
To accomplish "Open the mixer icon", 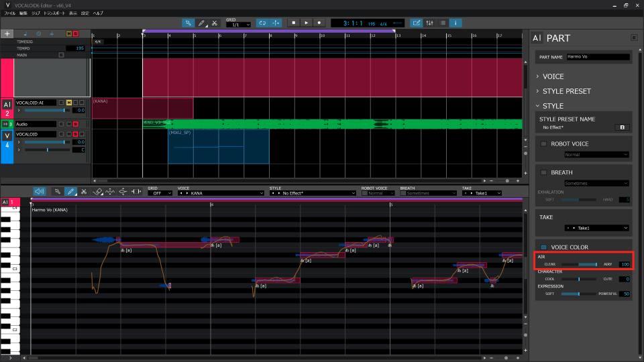I will tap(429, 23).
